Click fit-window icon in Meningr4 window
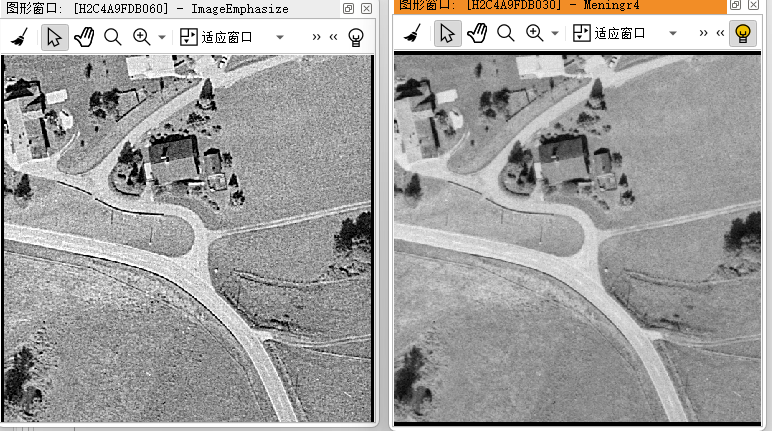Image resolution: width=772 pixels, height=431 pixels. click(x=581, y=33)
